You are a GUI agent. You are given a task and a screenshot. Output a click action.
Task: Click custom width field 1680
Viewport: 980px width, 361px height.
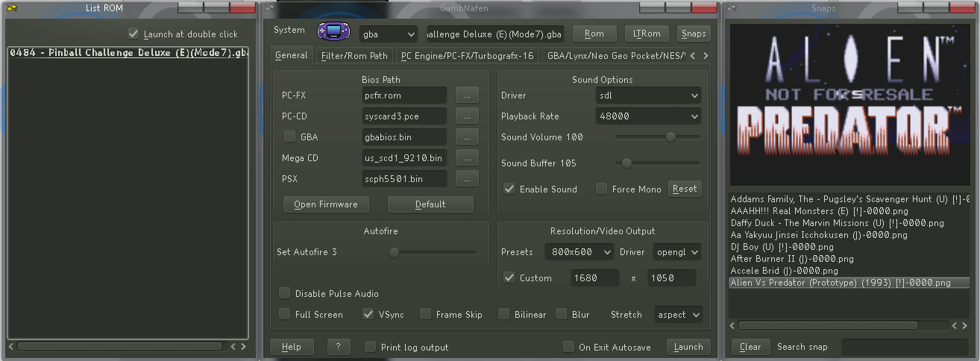point(595,277)
